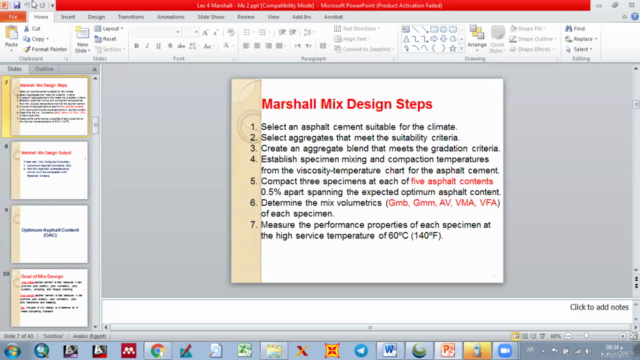The image size is (640, 360).
Task: Expand the Shape Outline dropdown
Action: (x=556, y=39)
